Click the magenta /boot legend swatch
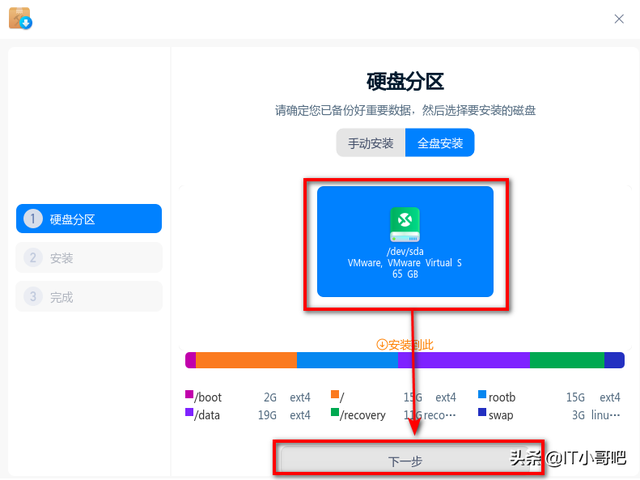The image size is (640, 480). pos(189,394)
